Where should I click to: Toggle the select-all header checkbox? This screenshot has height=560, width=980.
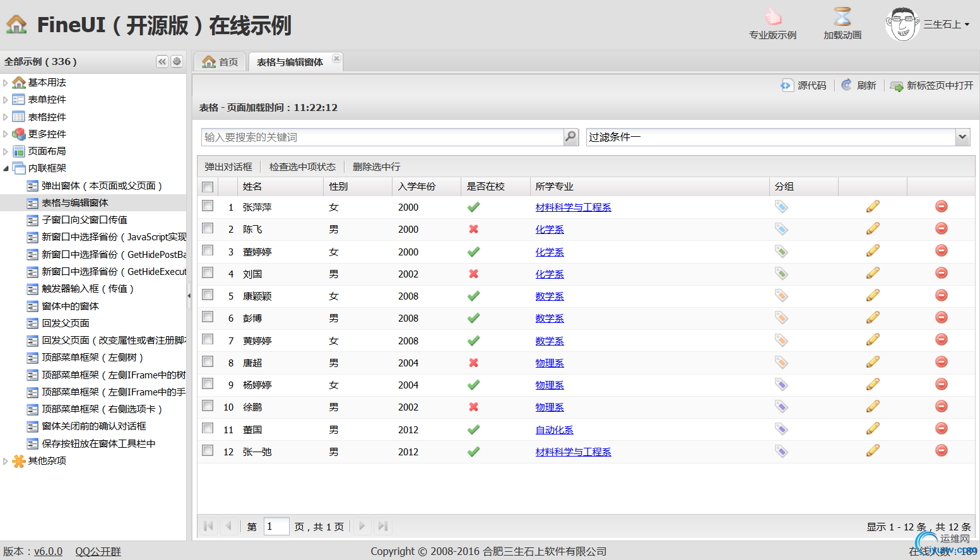(x=208, y=187)
